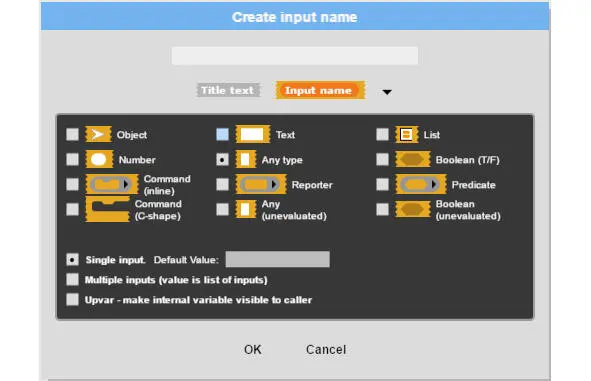
Task: Click the Any type slot icon
Action: tap(245, 159)
